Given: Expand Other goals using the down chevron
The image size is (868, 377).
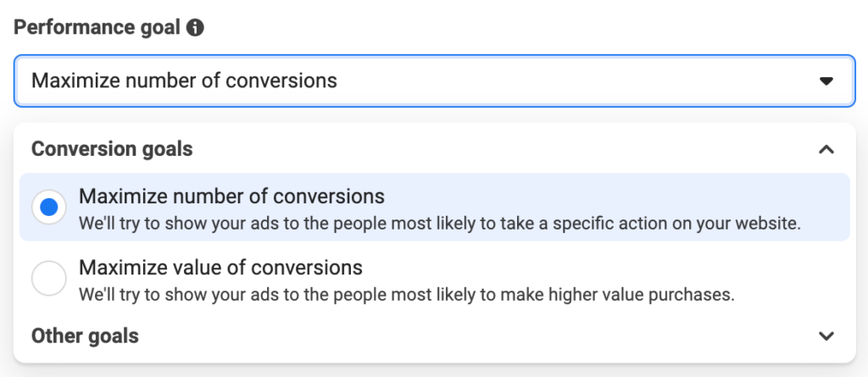Looking at the screenshot, I should [x=826, y=335].
